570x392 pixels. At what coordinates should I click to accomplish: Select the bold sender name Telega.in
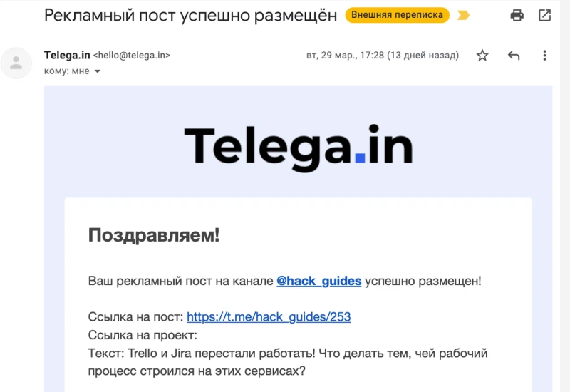pyautogui.click(x=67, y=55)
